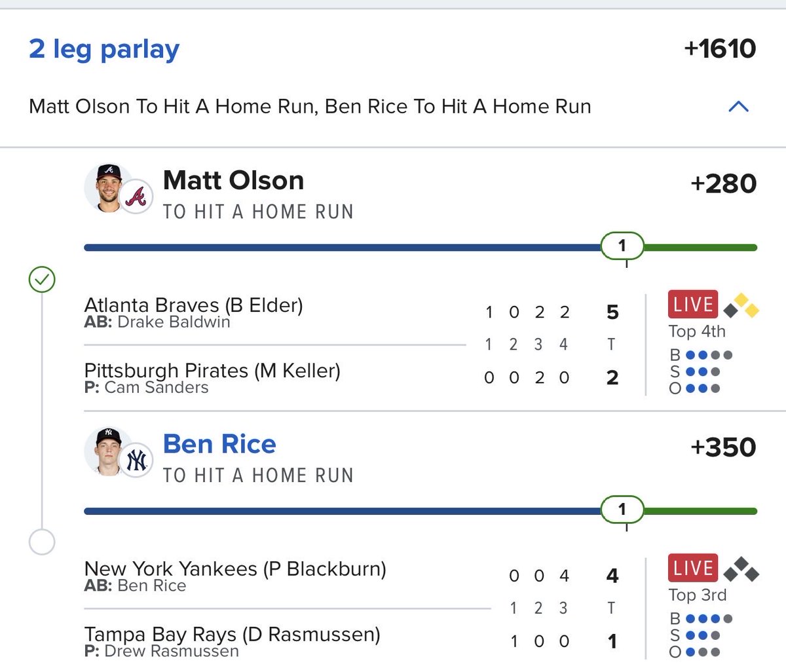The height and width of the screenshot is (672, 786).
Task: Collapse the 2 leg parlay chevron
Action: (x=738, y=106)
